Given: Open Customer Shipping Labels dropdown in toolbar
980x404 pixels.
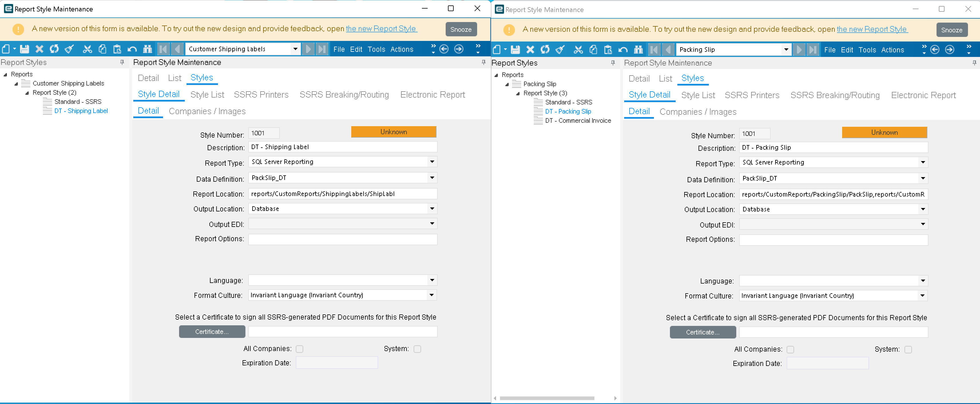Looking at the screenshot, I should click(295, 49).
